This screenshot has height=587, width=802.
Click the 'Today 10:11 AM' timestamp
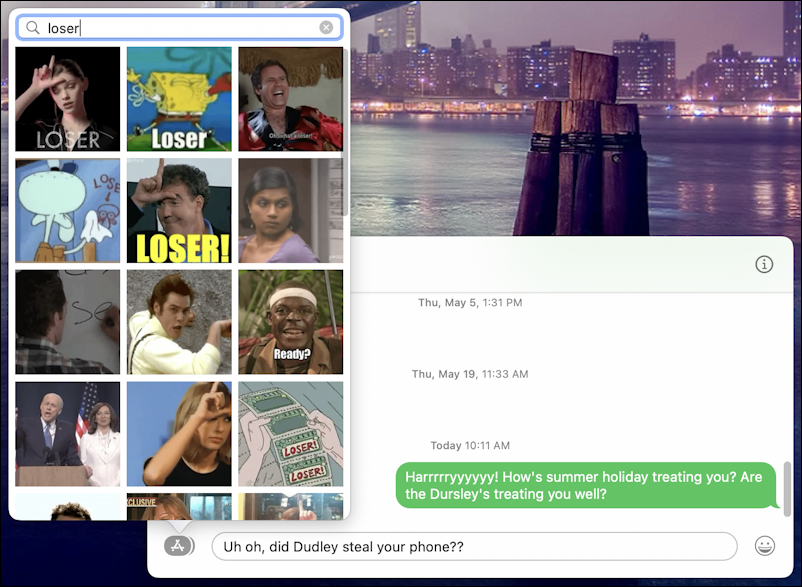pyautogui.click(x=470, y=445)
